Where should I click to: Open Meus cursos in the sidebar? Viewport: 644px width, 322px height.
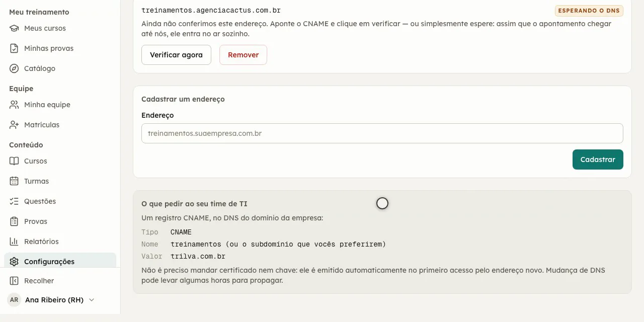[x=60, y=28]
